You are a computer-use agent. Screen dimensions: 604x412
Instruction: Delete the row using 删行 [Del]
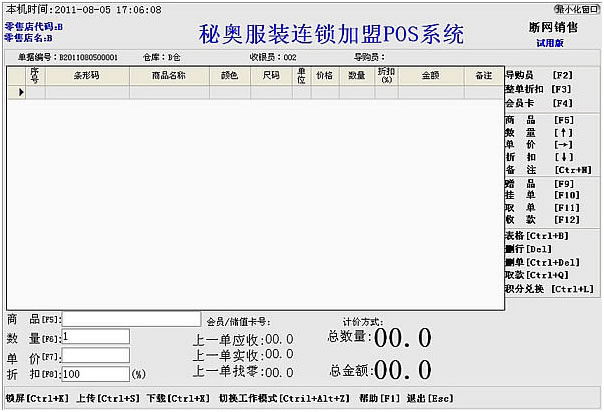click(x=523, y=248)
